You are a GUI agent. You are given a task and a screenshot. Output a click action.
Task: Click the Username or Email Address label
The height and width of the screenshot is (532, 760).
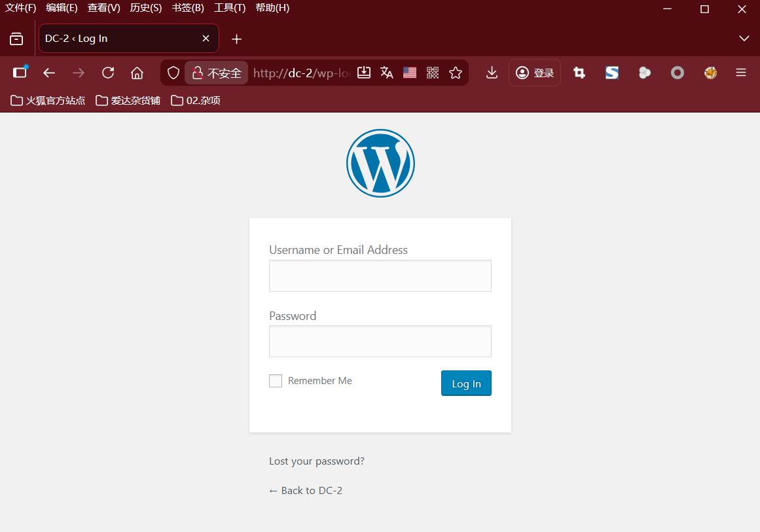point(338,250)
